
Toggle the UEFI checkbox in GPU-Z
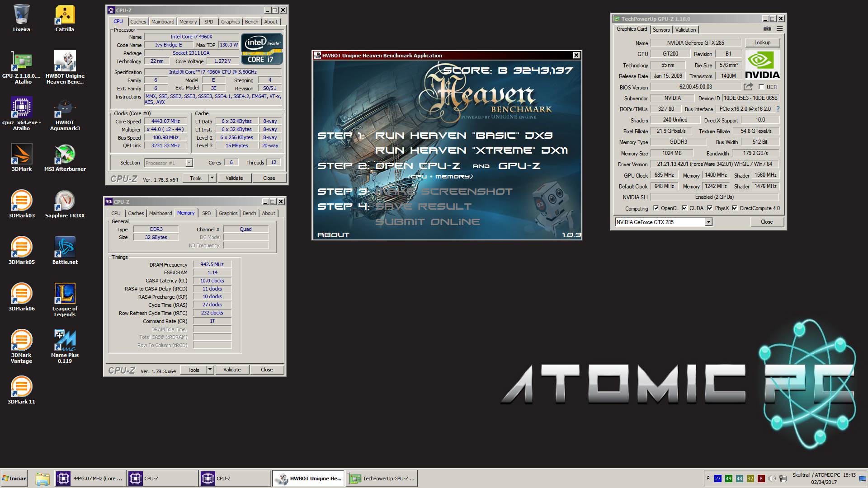click(761, 87)
